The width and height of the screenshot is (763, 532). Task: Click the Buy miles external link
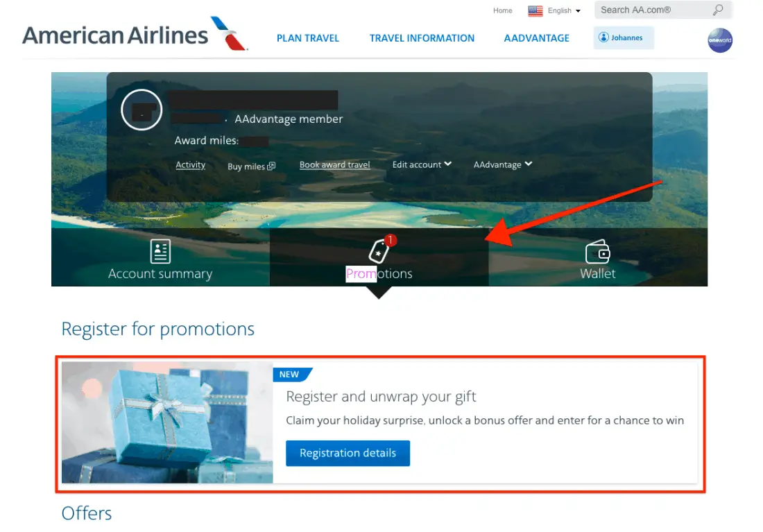tap(251, 166)
